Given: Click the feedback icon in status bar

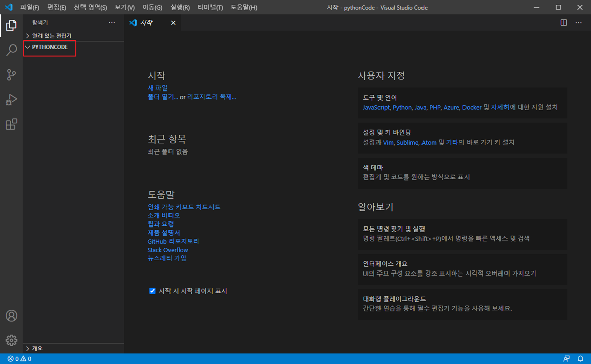Looking at the screenshot, I should [x=566, y=359].
